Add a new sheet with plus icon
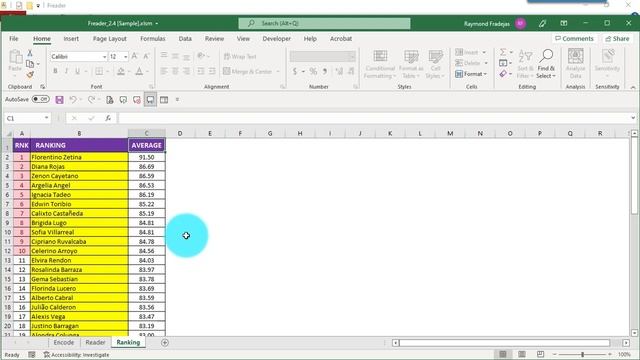Screen dimensions: 640x360 pos(164,343)
